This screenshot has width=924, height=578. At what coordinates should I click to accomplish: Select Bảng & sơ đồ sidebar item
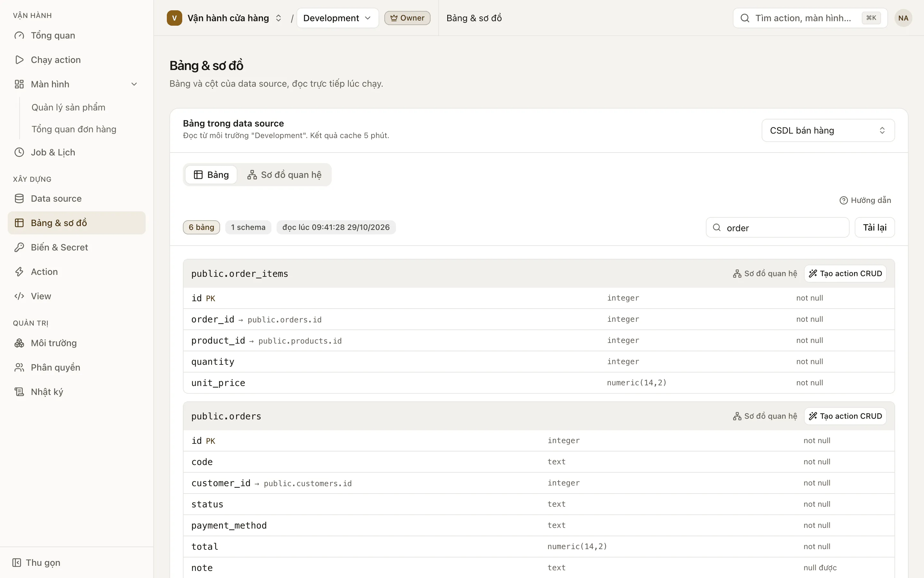point(76,223)
